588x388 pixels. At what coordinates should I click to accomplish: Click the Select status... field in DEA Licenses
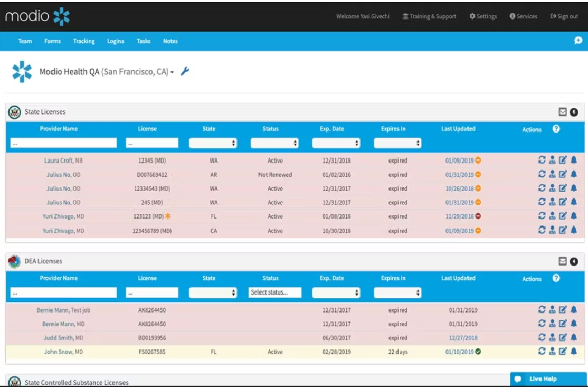(275, 292)
